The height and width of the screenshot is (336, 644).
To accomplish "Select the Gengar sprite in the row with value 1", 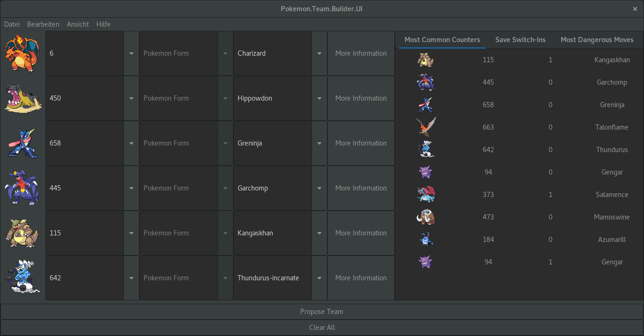I will 426,262.
